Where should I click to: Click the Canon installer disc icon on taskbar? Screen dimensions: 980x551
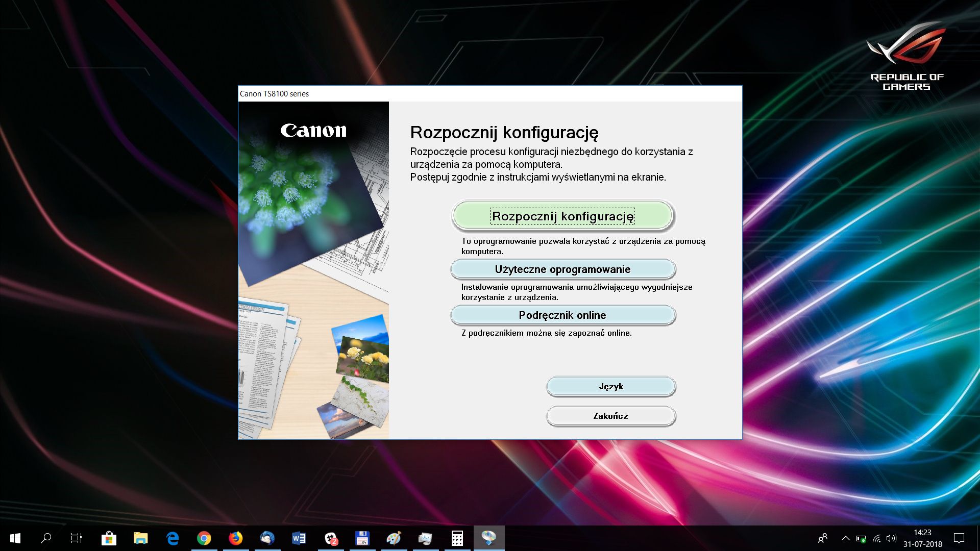[489, 538]
